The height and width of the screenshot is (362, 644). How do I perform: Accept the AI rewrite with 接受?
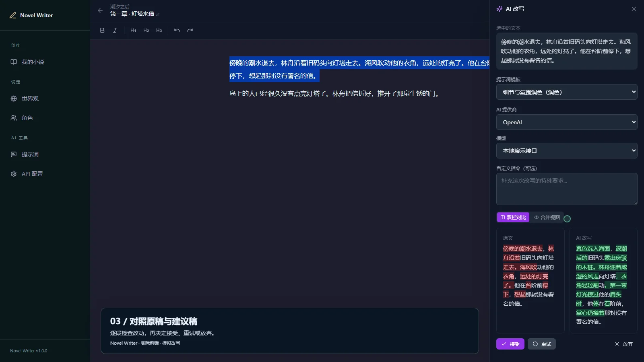[x=510, y=344]
